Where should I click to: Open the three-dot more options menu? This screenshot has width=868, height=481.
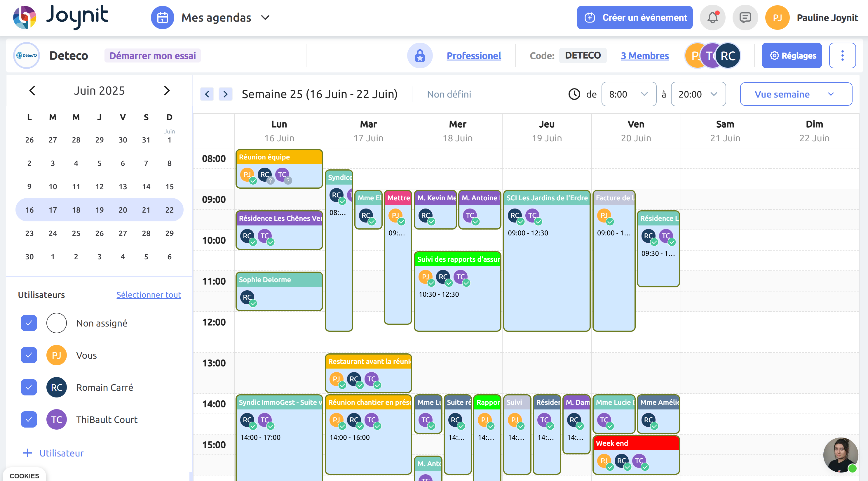(x=842, y=55)
